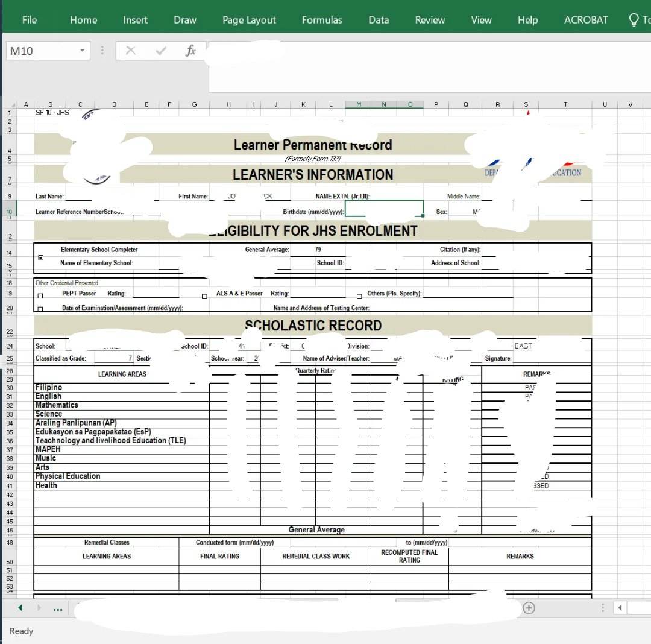Image resolution: width=651 pixels, height=644 pixels.
Task: Click the Tell Me lightbulb icon
Action: (x=634, y=20)
